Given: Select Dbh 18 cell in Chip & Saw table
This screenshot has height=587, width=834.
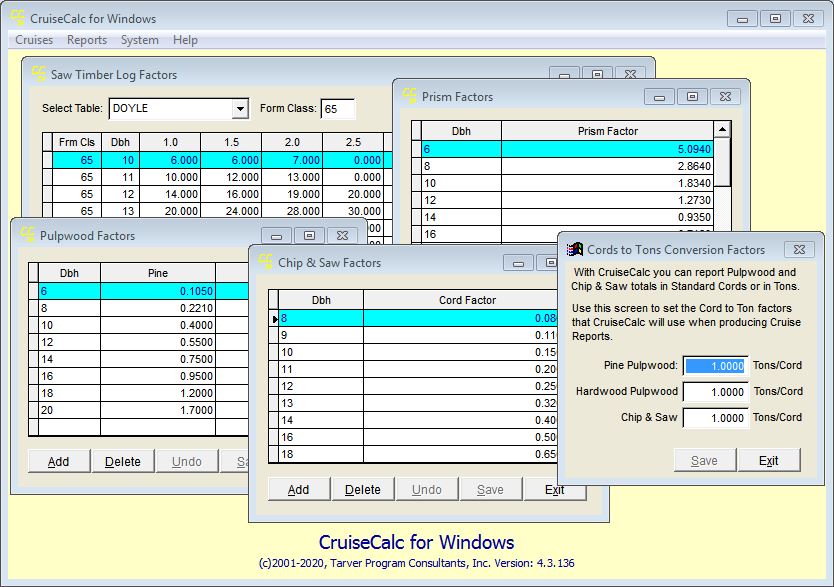Looking at the screenshot, I should point(321,455).
